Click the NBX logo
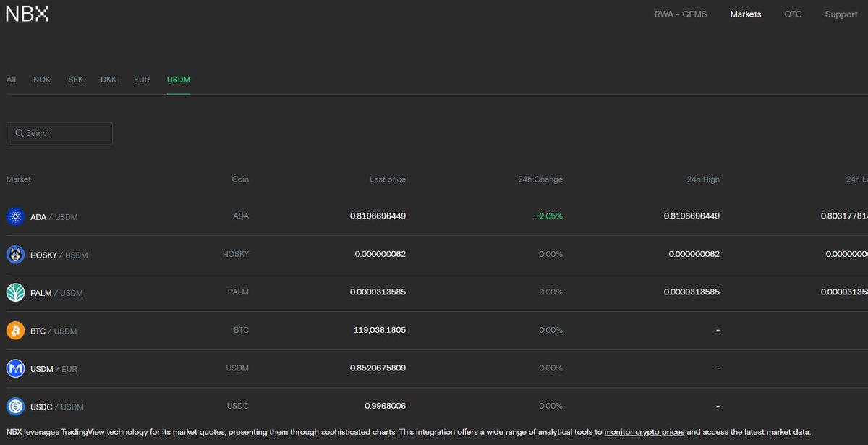Viewport: 868px width, 445px height. (27, 14)
